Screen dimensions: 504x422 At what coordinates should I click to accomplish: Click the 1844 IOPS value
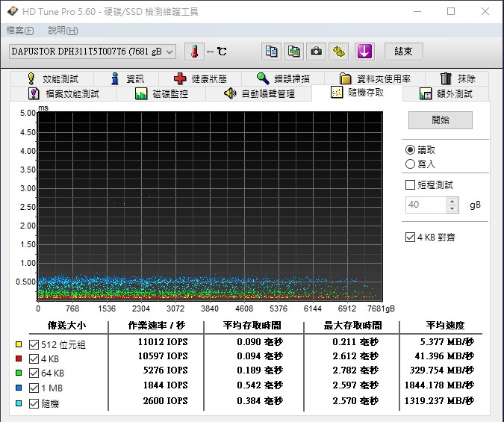click(x=165, y=385)
